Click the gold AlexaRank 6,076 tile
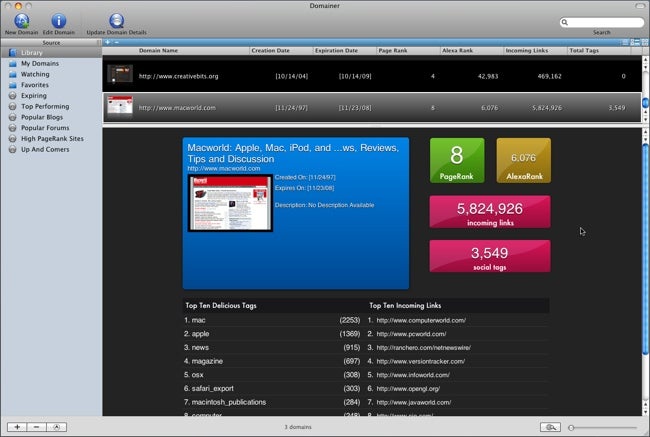This screenshot has width=650, height=437. pyautogui.click(x=524, y=160)
